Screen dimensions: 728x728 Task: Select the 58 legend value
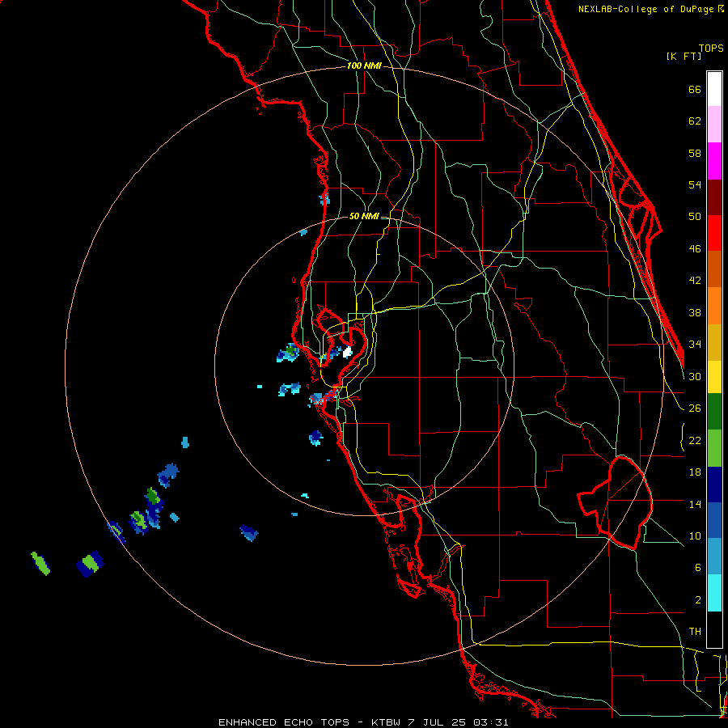[695, 153]
